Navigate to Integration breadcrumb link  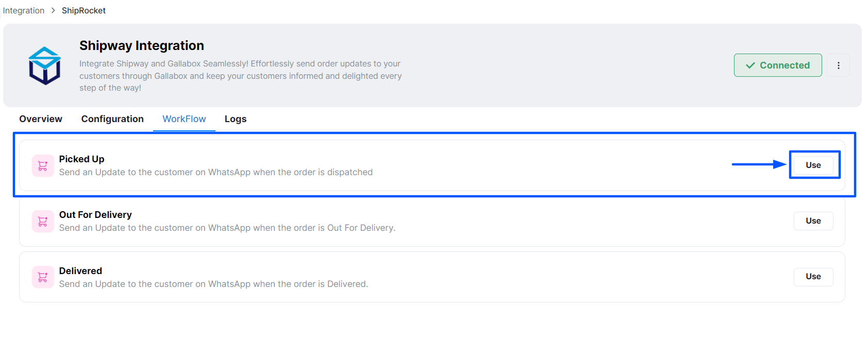pos(24,10)
